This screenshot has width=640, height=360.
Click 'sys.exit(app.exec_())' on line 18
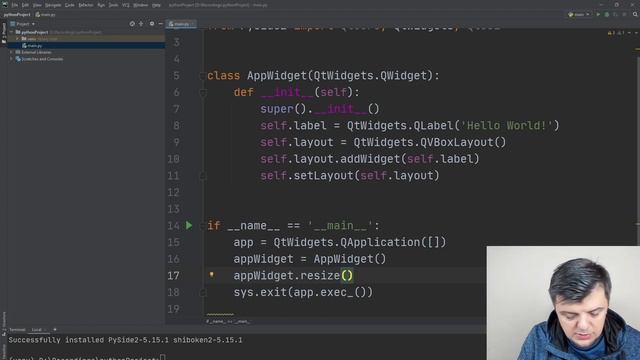(303, 292)
